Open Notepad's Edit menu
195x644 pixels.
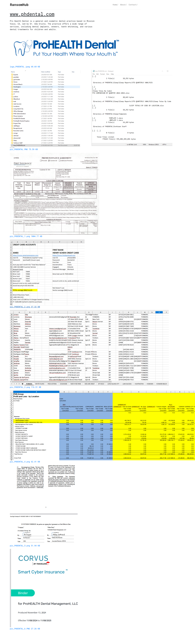click(97, 74)
